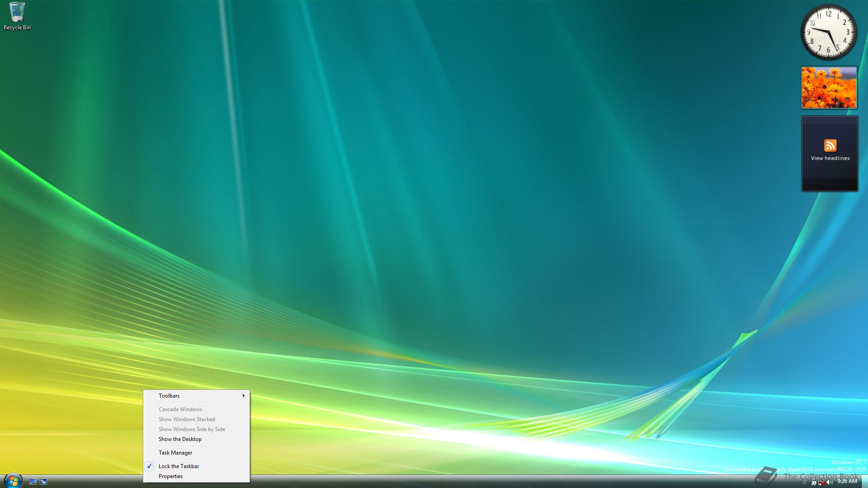Open taskbar Properties from menu
The image size is (868, 488).
point(196,476)
